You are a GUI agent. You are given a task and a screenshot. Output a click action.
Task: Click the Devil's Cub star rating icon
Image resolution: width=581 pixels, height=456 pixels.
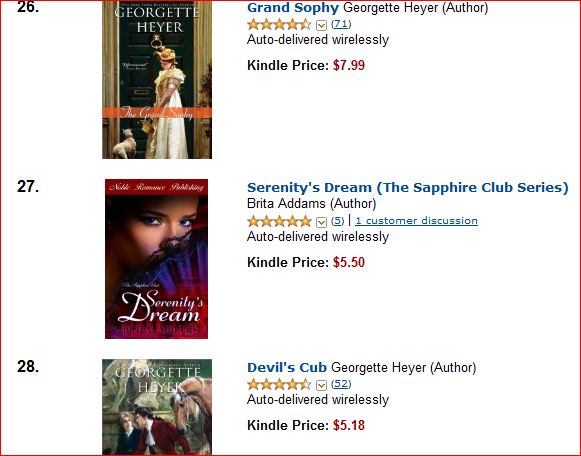pos(279,385)
